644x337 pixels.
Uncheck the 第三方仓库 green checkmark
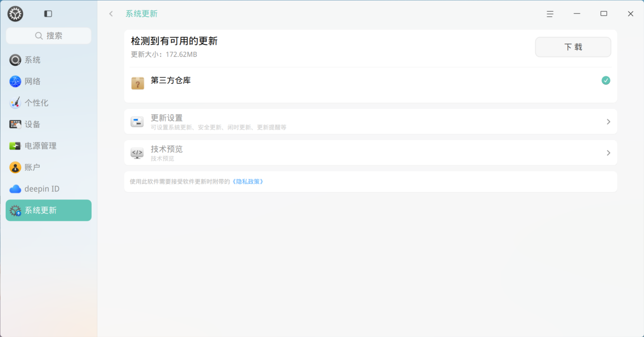[x=606, y=80]
